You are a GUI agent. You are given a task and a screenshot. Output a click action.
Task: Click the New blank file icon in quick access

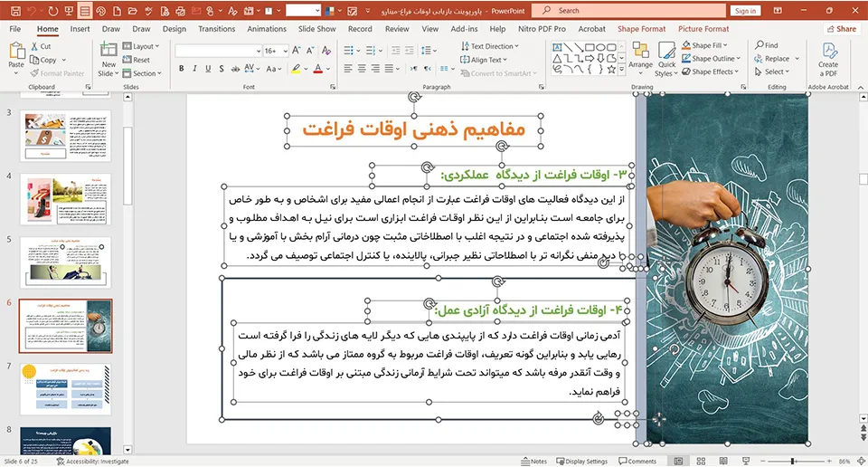(117, 11)
